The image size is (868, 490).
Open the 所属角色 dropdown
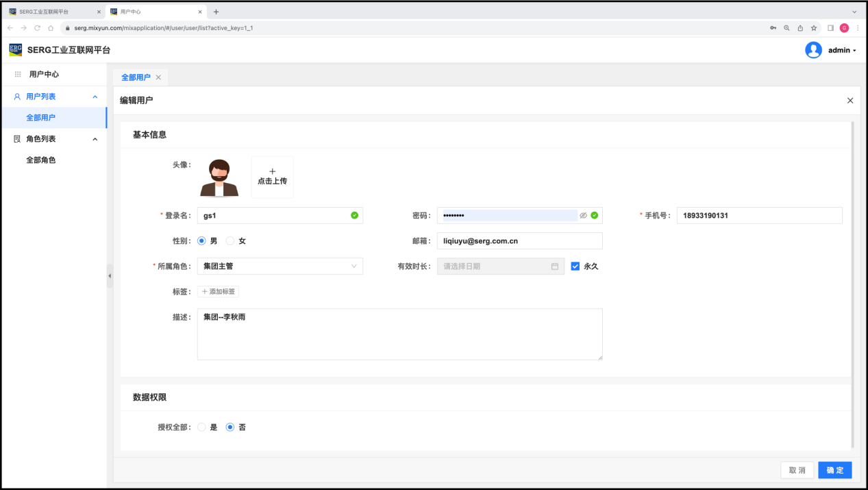(280, 267)
